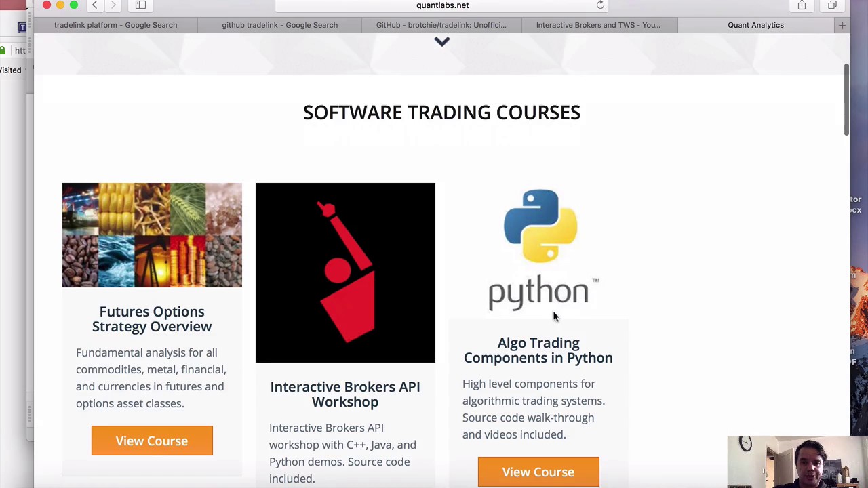Click the page vertical scrollbar
868x488 pixels.
pos(846,100)
